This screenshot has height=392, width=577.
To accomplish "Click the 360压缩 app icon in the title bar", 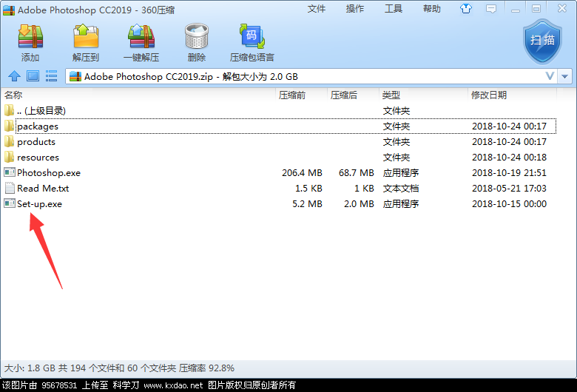I will pyautogui.click(x=9, y=10).
